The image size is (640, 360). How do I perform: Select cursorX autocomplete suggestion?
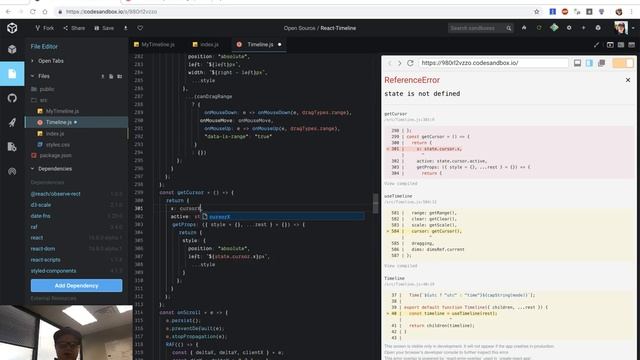[x=282, y=217]
